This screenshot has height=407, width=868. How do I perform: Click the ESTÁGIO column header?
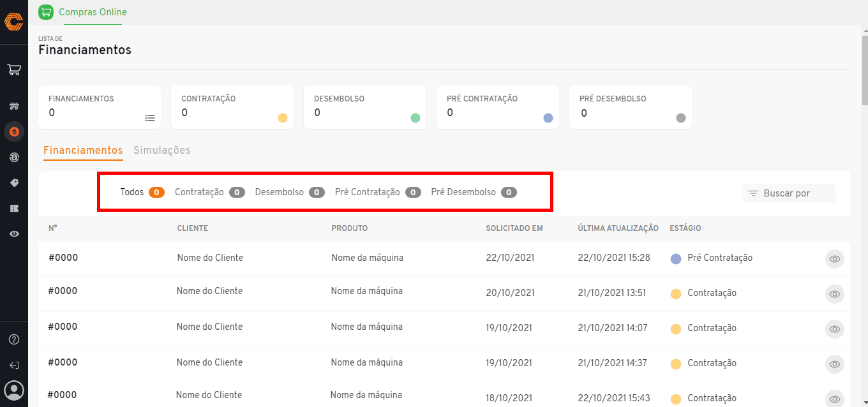[685, 228]
